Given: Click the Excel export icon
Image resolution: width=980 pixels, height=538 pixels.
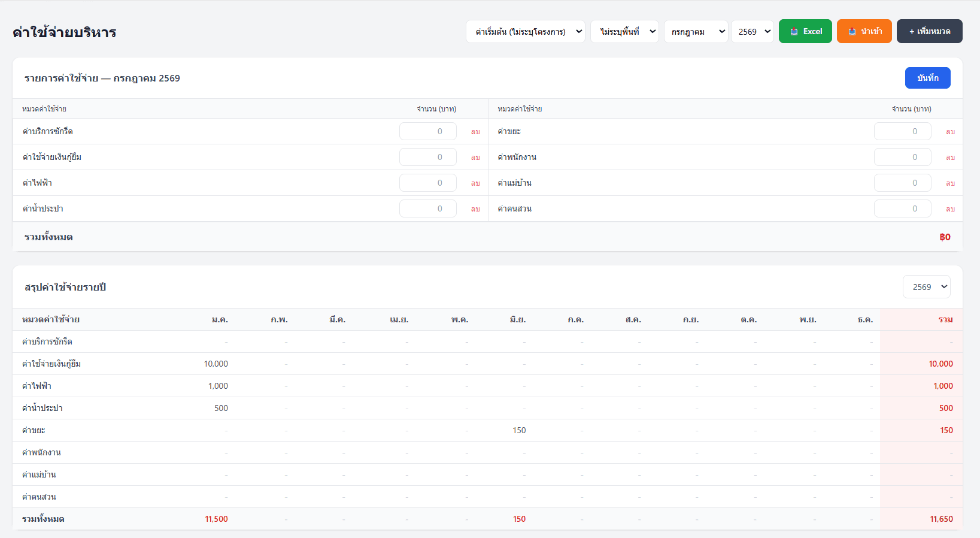Looking at the screenshot, I should click(794, 32).
